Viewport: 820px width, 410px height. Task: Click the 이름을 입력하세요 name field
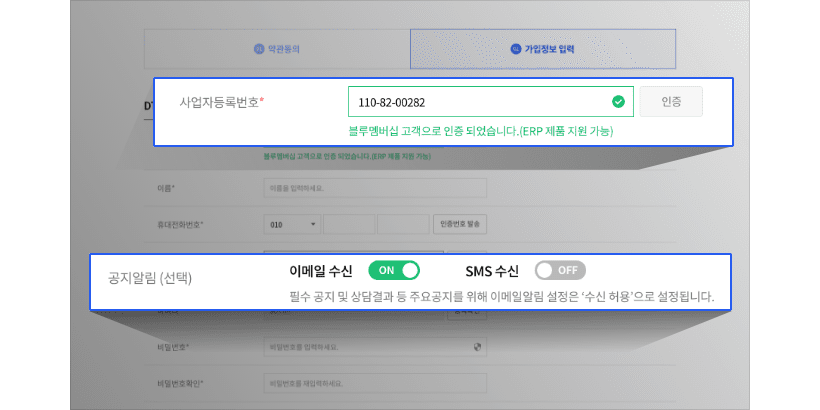click(x=375, y=188)
